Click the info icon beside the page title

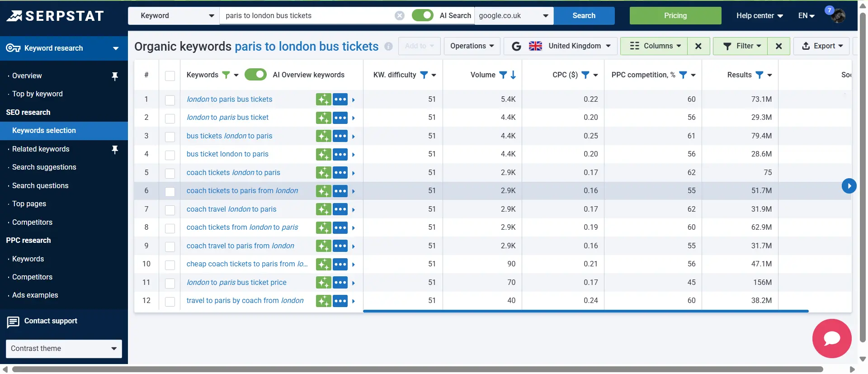tap(388, 47)
